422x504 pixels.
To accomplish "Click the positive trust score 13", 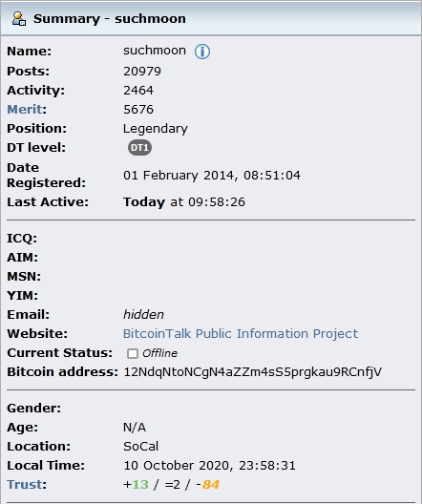I will click(x=140, y=484).
